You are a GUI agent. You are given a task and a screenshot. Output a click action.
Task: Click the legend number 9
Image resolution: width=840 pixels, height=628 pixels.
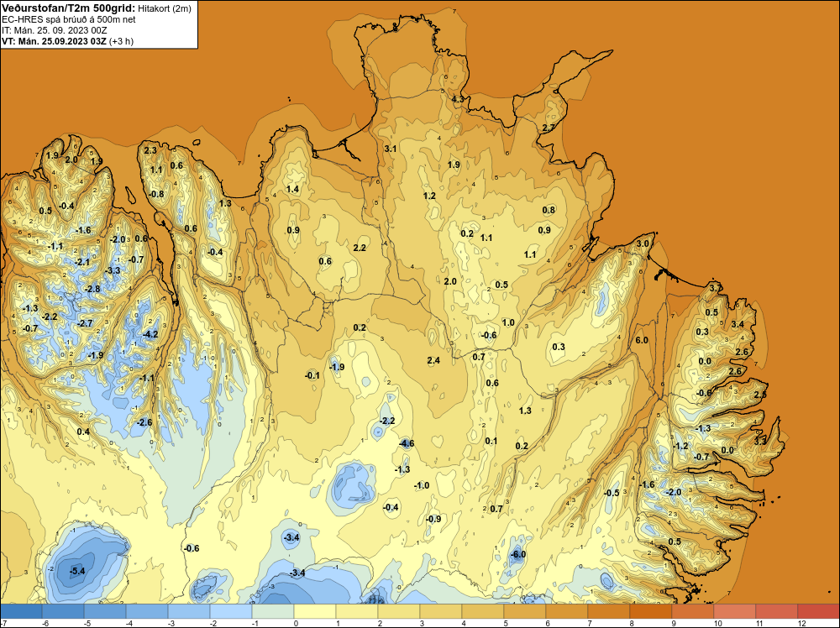point(674,624)
